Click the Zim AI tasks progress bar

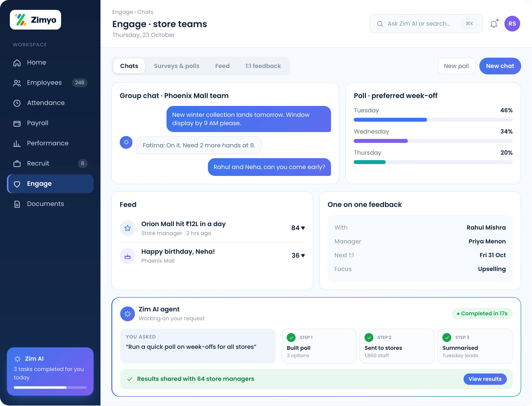50,388
